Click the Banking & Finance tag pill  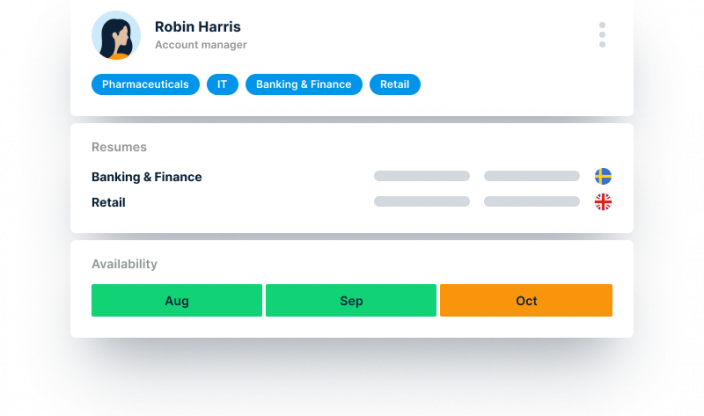[x=303, y=85]
